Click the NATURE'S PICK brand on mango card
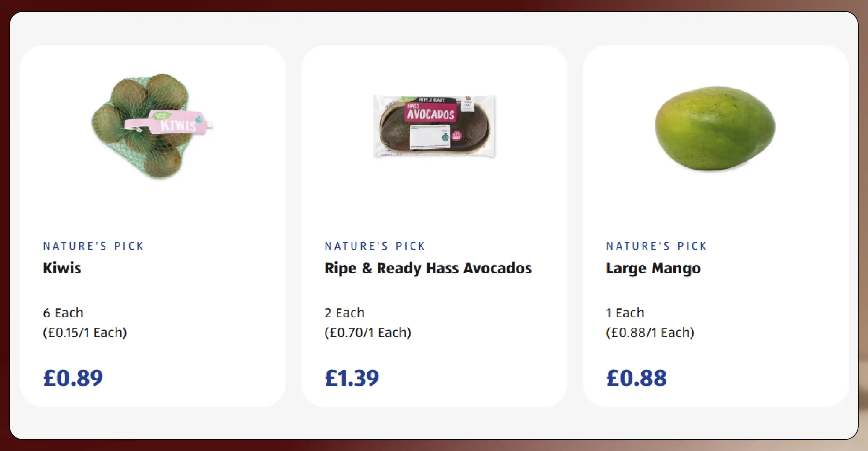 [656, 246]
